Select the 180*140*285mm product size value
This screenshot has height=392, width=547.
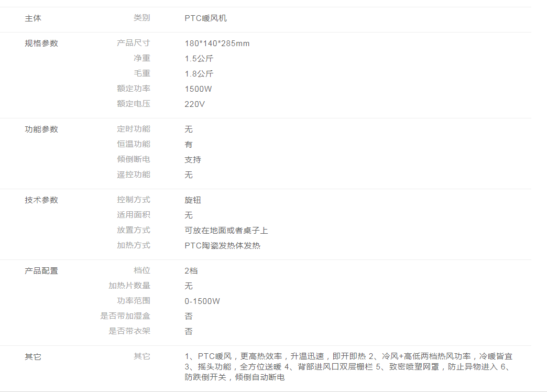[x=217, y=43]
